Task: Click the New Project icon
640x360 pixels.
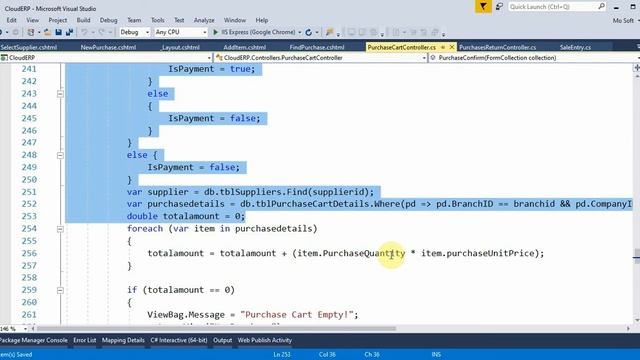Action: pos(31,32)
